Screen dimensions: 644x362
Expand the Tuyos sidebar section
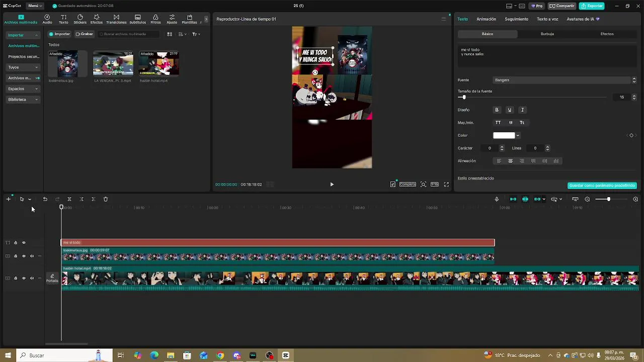click(23, 67)
